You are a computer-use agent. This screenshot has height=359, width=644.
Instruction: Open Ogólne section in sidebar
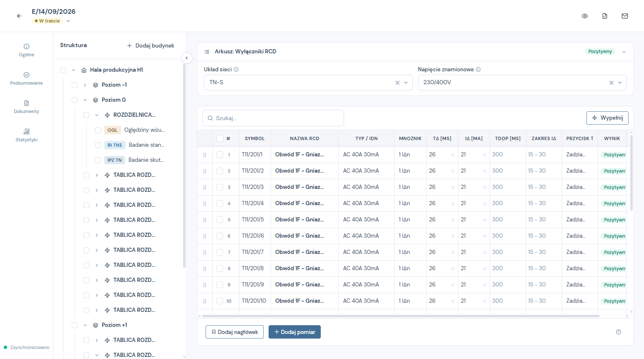click(x=26, y=50)
